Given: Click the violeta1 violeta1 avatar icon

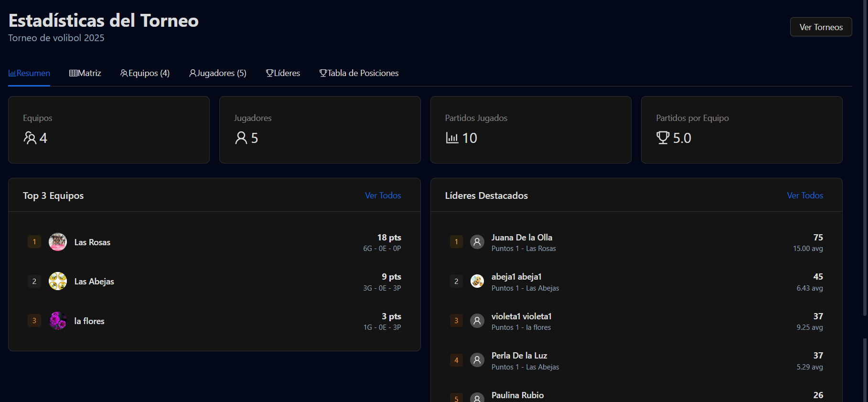Looking at the screenshot, I should click(477, 321).
